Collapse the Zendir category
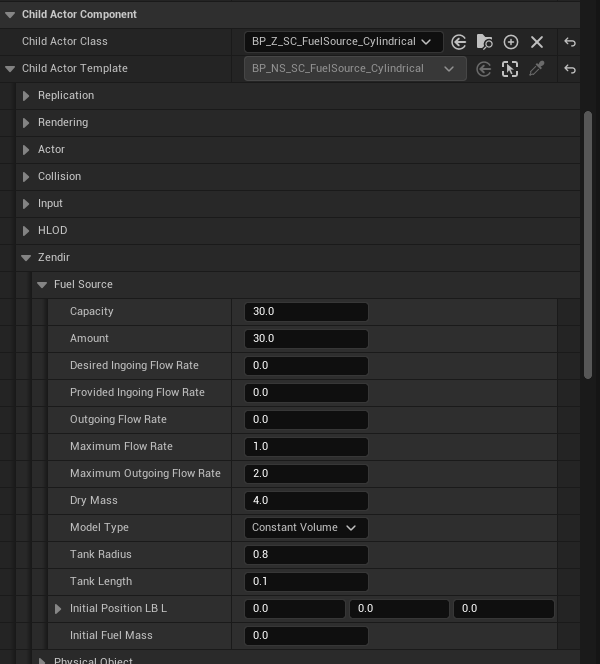This screenshot has width=600, height=664. click(26, 258)
